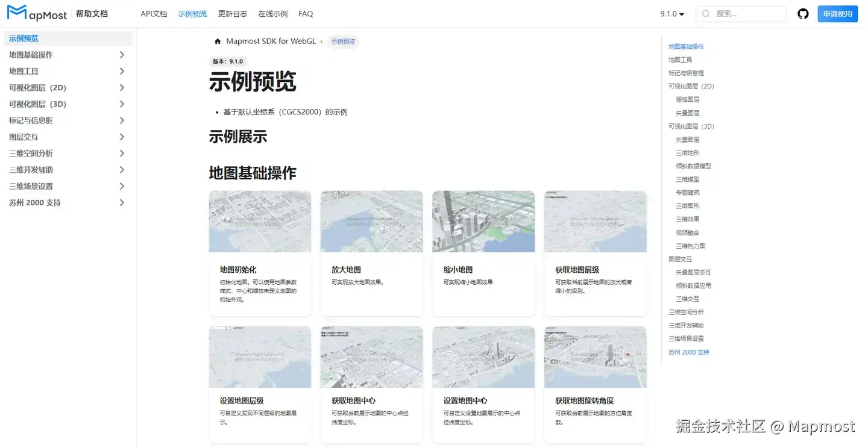Open 获取地图旋转角度 example thumbnail

coord(595,357)
